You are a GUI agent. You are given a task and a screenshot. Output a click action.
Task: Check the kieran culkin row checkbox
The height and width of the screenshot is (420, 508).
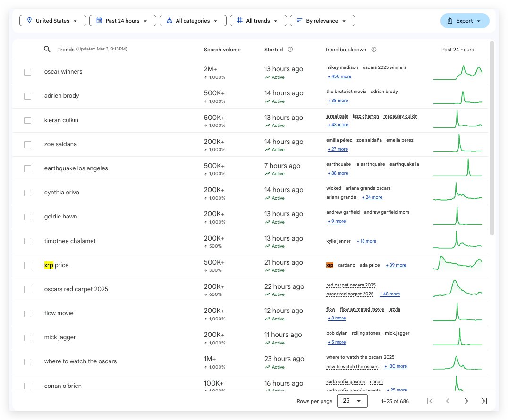27,120
